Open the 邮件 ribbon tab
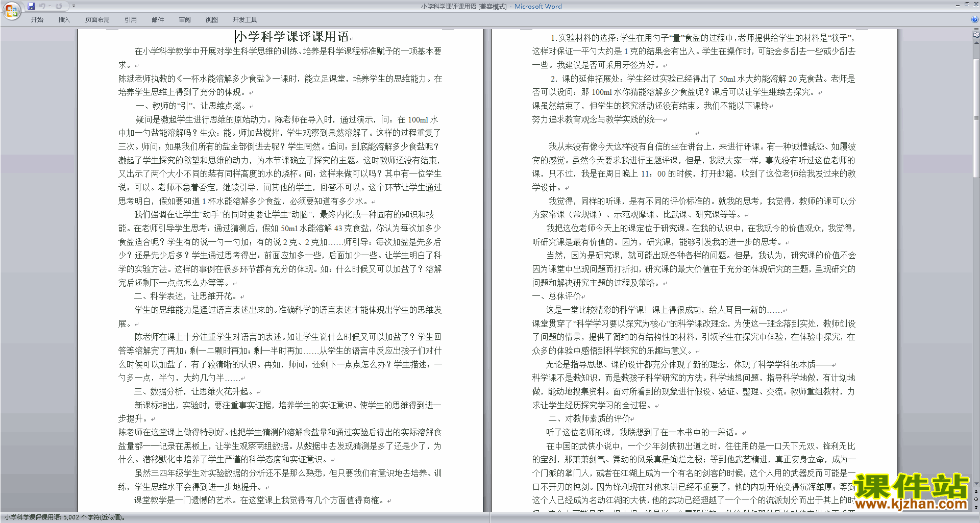 pos(158,20)
